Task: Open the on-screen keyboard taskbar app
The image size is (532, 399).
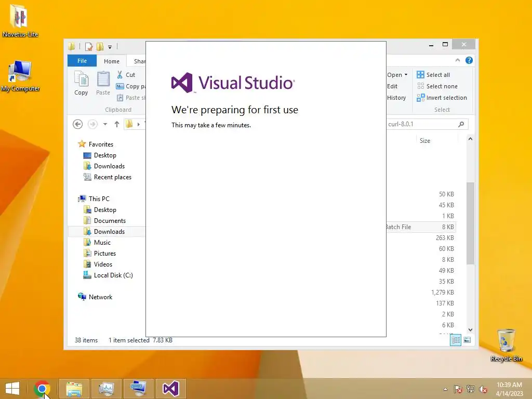Action: point(138,389)
